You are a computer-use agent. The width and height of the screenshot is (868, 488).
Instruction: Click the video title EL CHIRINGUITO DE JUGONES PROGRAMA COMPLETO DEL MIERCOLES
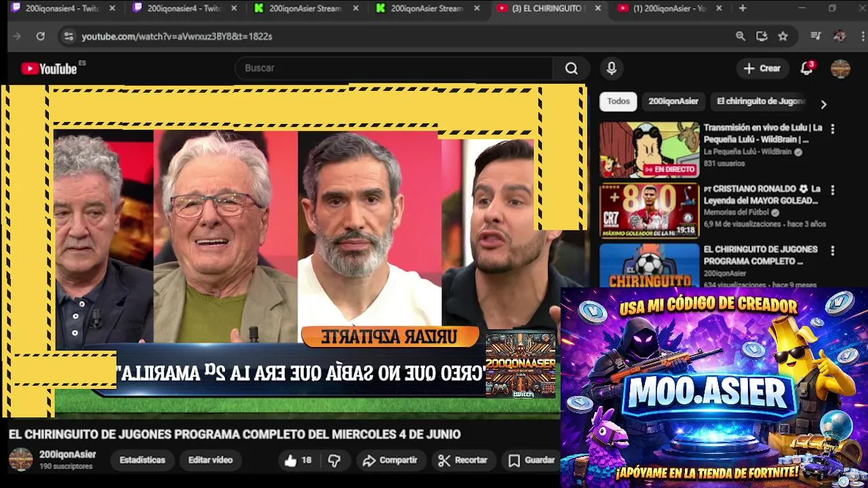pos(235,434)
